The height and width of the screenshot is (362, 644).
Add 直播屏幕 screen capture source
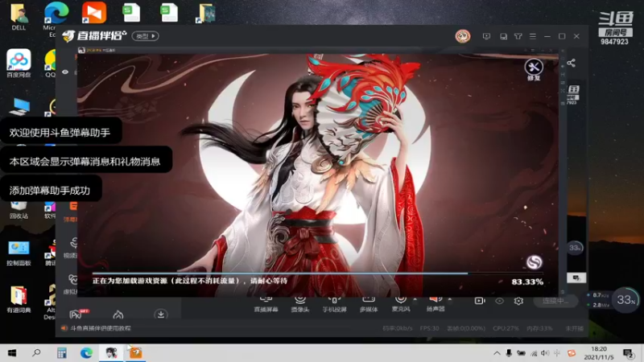[266, 304]
